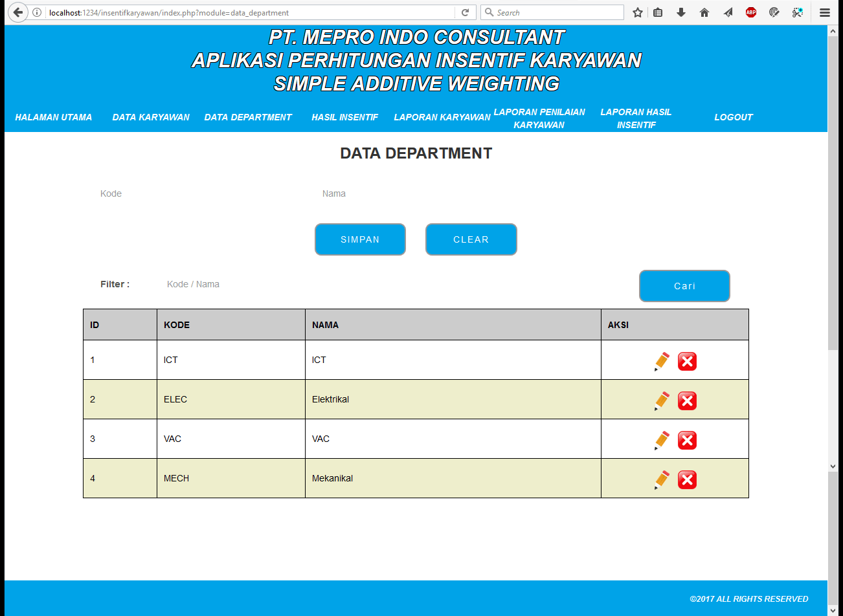Open the browser downloads arrow
This screenshot has width=843, height=616.
(x=680, y=12)
